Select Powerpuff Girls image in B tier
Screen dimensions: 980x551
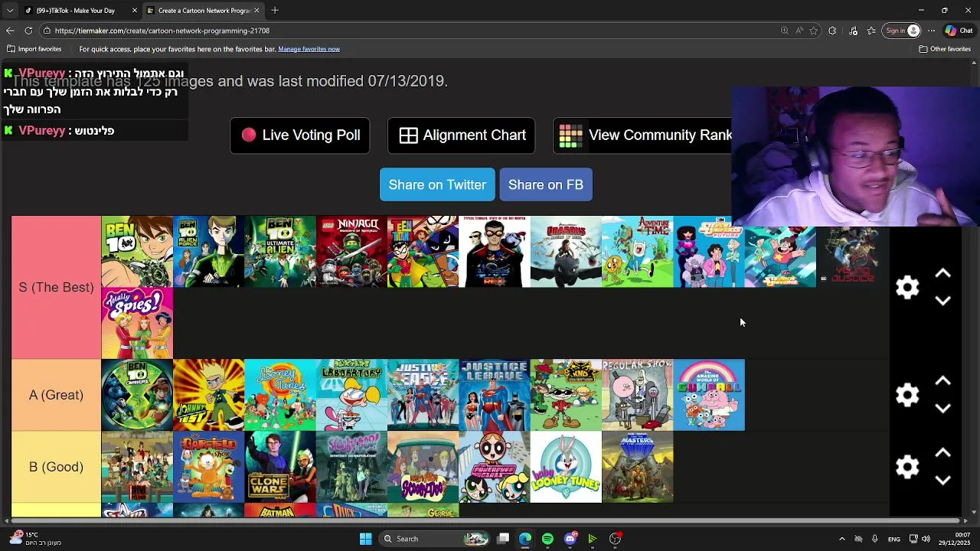click(x=495, y=467)
